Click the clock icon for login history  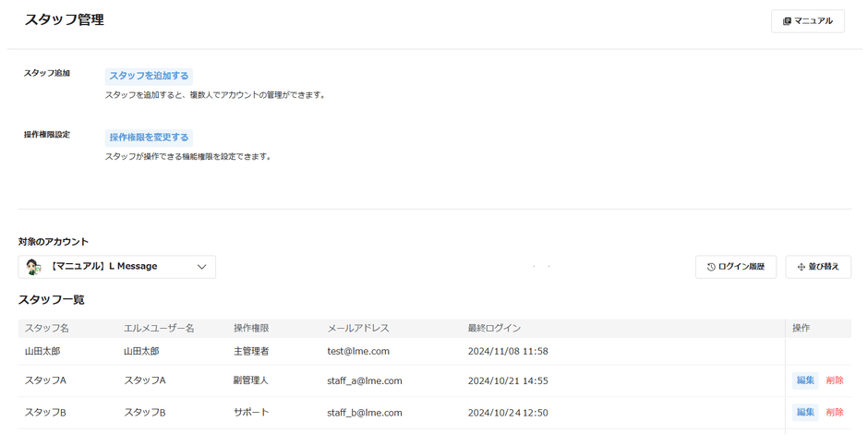tap(711, 267)
